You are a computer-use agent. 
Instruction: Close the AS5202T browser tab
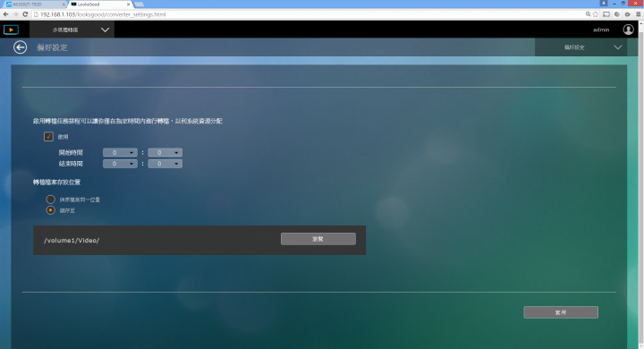click(x=64, y=4)
